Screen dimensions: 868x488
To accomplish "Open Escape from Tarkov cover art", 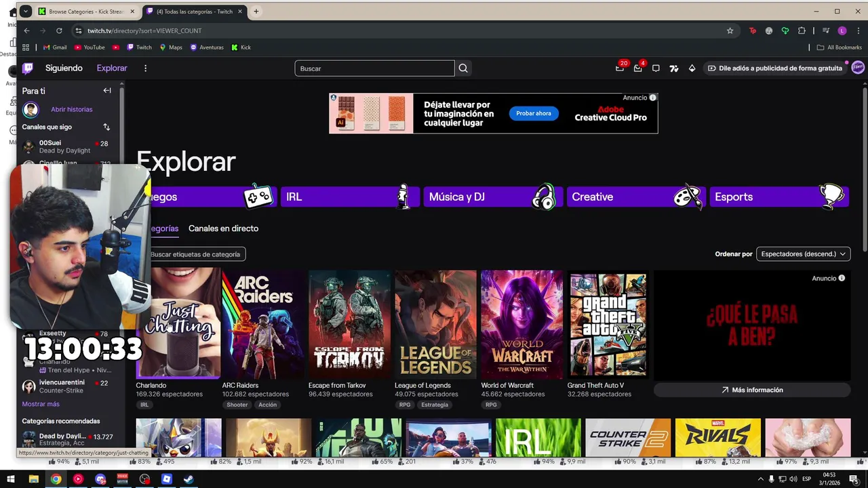I will point(349,325).
